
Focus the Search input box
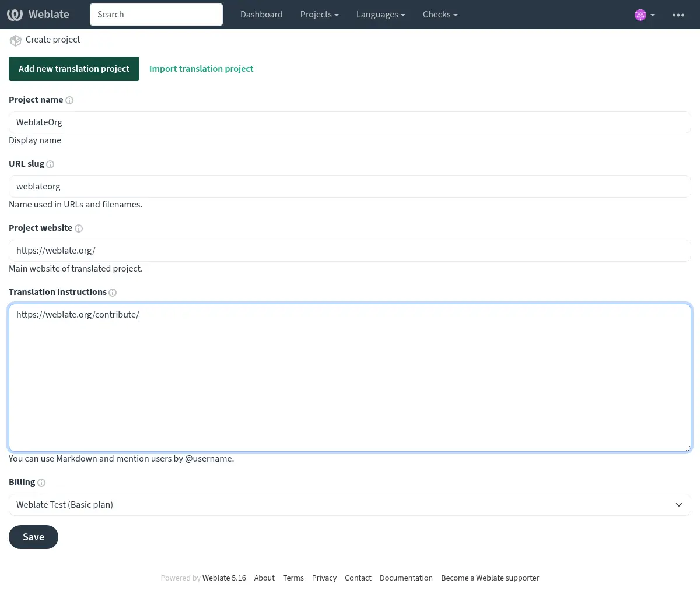tap(156, 15)
